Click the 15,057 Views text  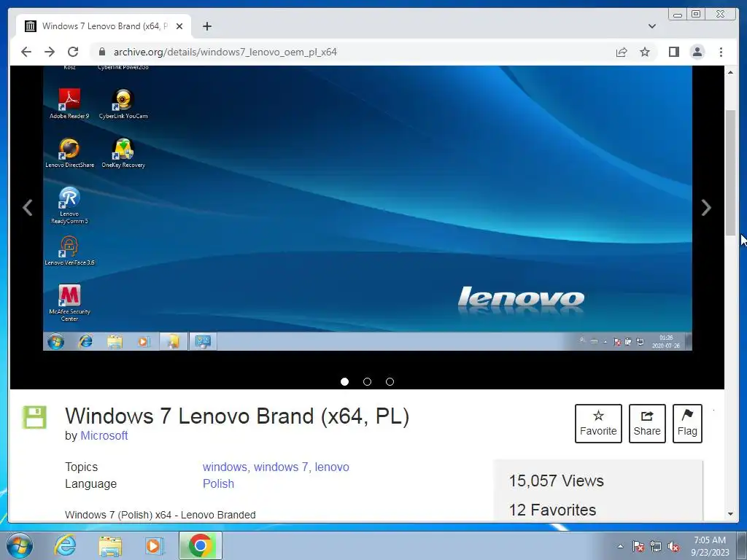[x=556, y=481]
